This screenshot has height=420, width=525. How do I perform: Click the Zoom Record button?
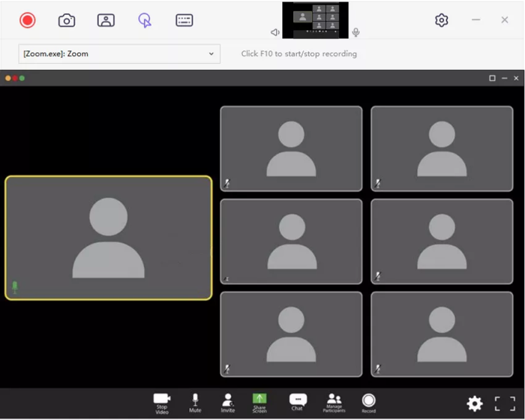click(368, 402)
